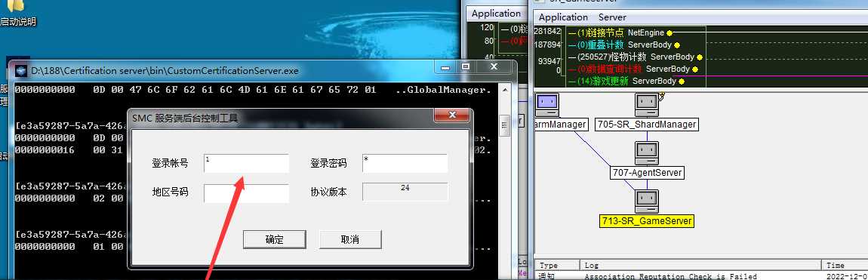Click the Log column header
Image resolution: width=868 pixels, height=280 pixels.
[x=701, y=266]
